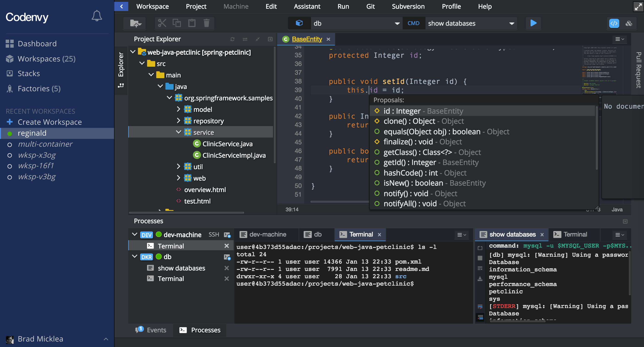Click the code editor toggle icon top-right

point(614,23)
